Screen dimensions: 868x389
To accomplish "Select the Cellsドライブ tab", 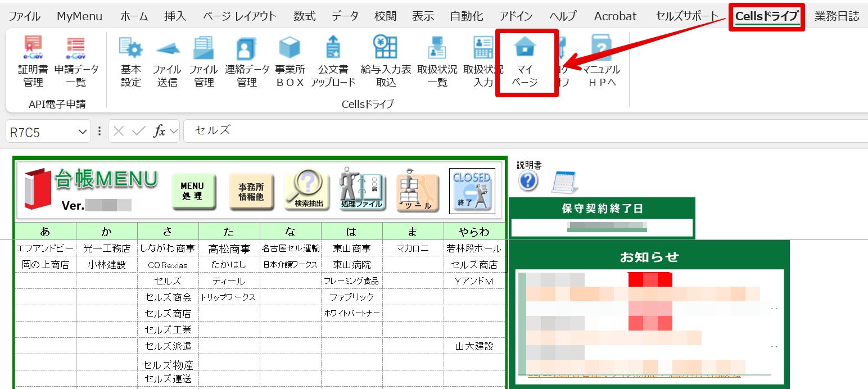I will tap(767, 16).
